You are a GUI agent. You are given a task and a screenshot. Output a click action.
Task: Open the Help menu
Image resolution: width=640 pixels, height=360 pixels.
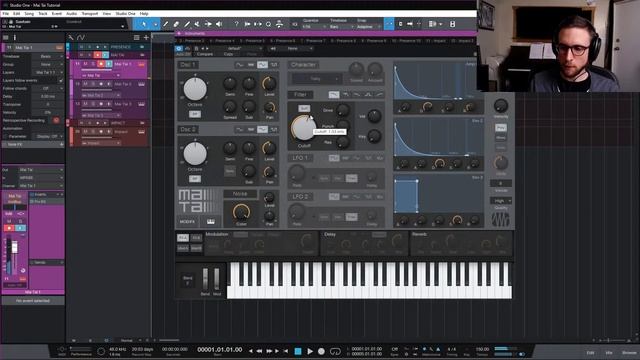point(144,13)
